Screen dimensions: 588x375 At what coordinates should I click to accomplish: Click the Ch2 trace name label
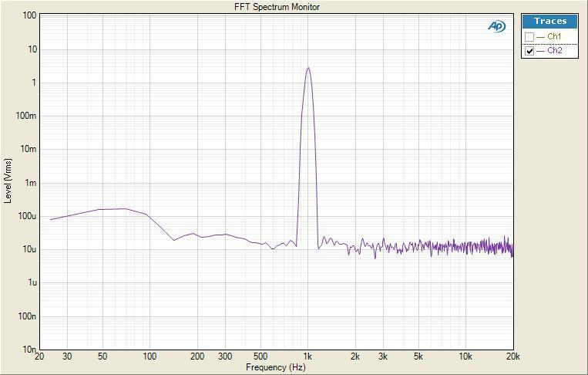point(554,51)
